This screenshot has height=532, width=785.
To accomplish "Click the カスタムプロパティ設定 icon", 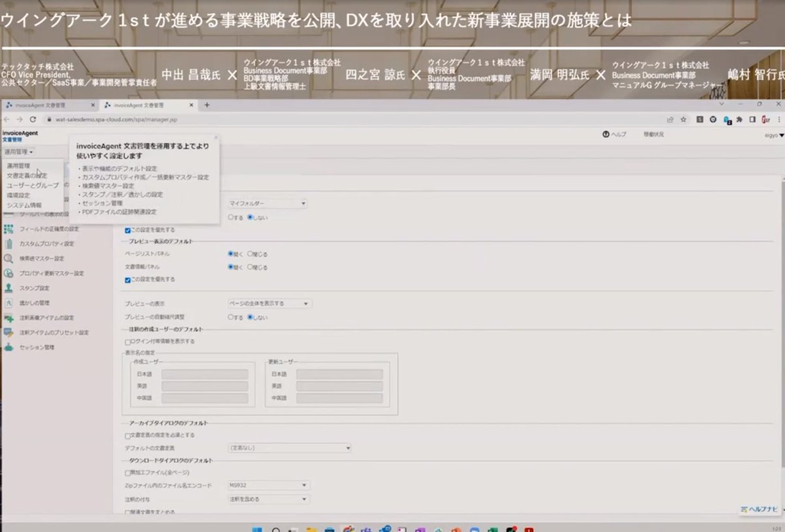I will [9, 244].
